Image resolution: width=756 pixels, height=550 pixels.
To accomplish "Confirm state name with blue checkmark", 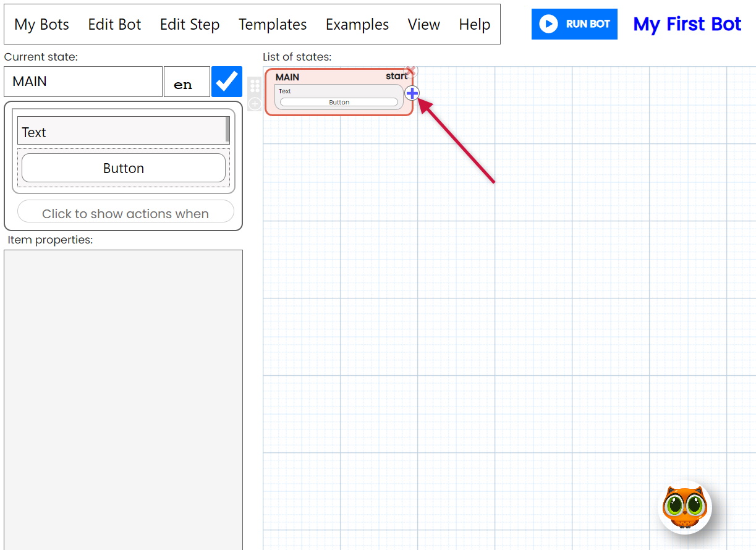I will pyautogui.click(x=227, y=82).
